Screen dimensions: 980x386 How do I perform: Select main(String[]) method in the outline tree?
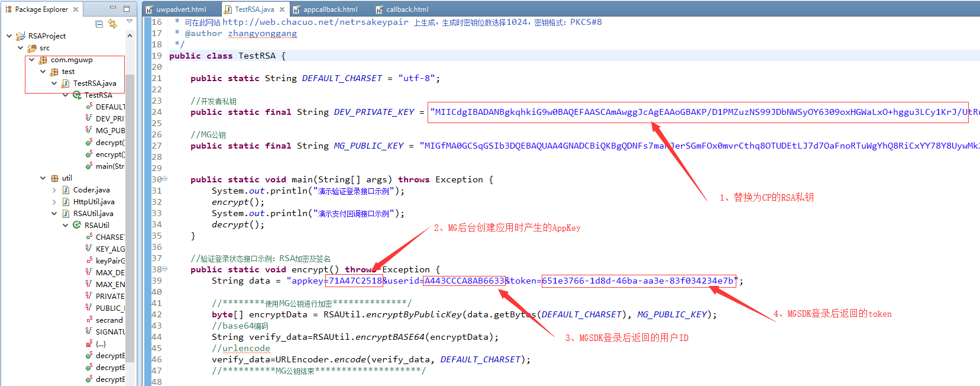coord(109,166)
